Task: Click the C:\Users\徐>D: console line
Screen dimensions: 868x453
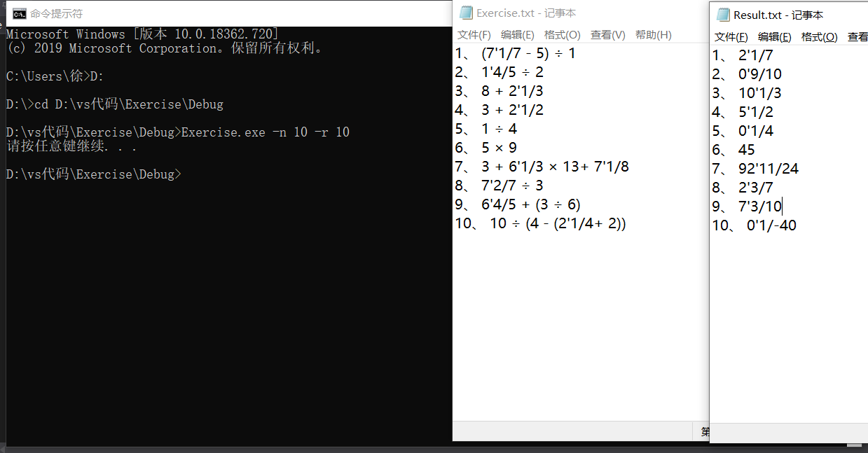Action: point(55,76)
